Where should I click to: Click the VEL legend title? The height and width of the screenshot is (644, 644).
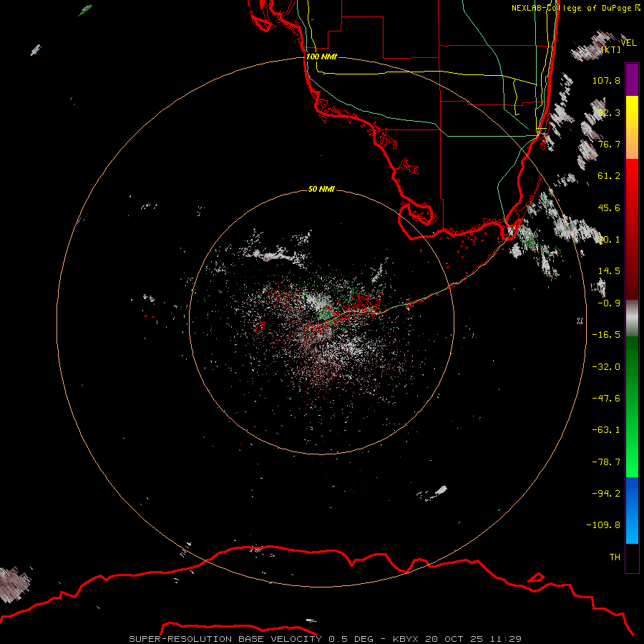point(628,43)
